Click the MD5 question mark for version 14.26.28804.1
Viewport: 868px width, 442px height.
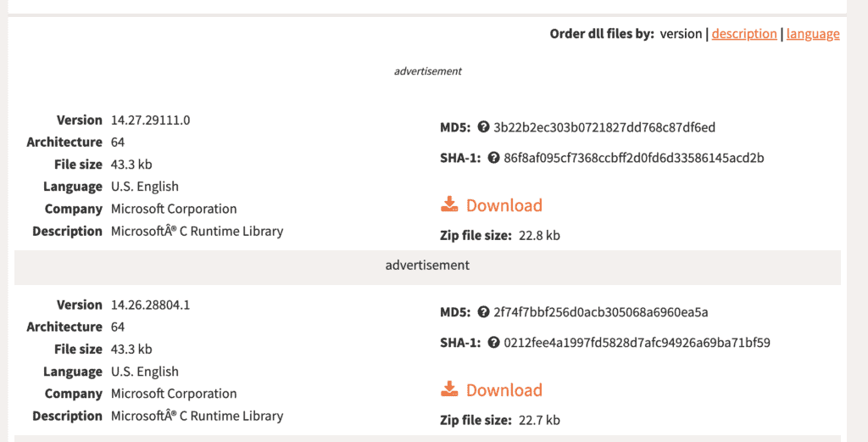point(483,312)
